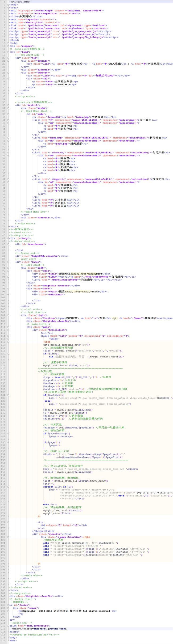Click the 交换机 anchor line
This screenshot has height=644, width=173.
59,161
